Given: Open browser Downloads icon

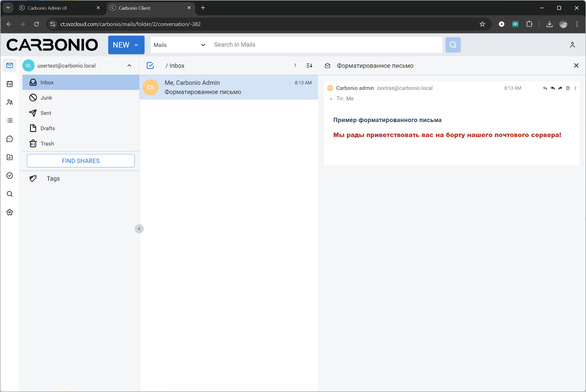Looking at the screenshot, I should (x=549, y=24).
